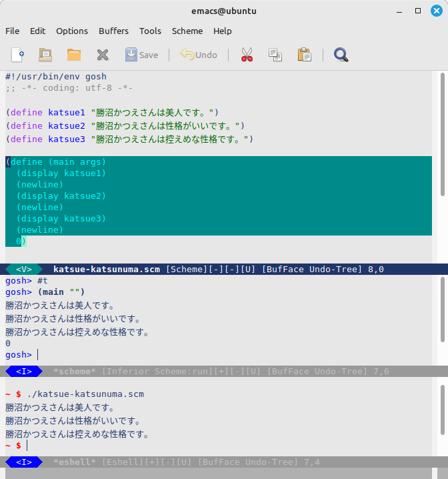Click './katsue-katsunuma.scm' command in eshell

click(85, 394)
